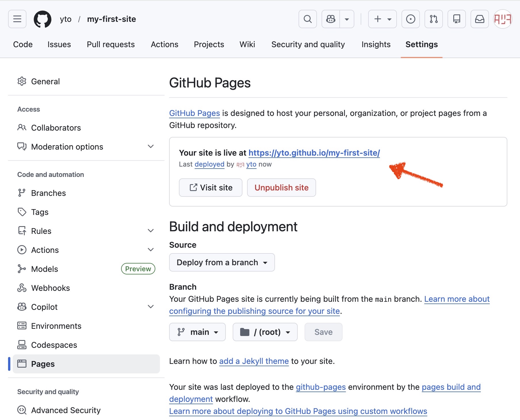This screenshot has width=520, height=420.
Task: Switch to the Projects tab
Action: [209, 44]
